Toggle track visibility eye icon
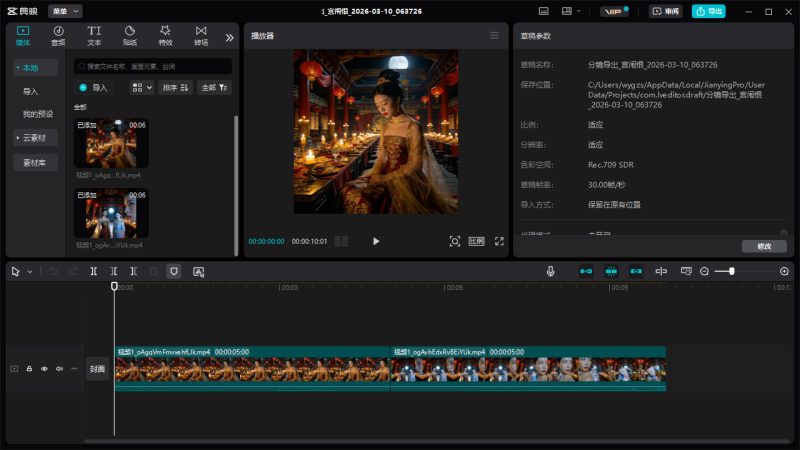Image resolution: width=800 pixels, height=450 pixels. click(x=44, y=369)
